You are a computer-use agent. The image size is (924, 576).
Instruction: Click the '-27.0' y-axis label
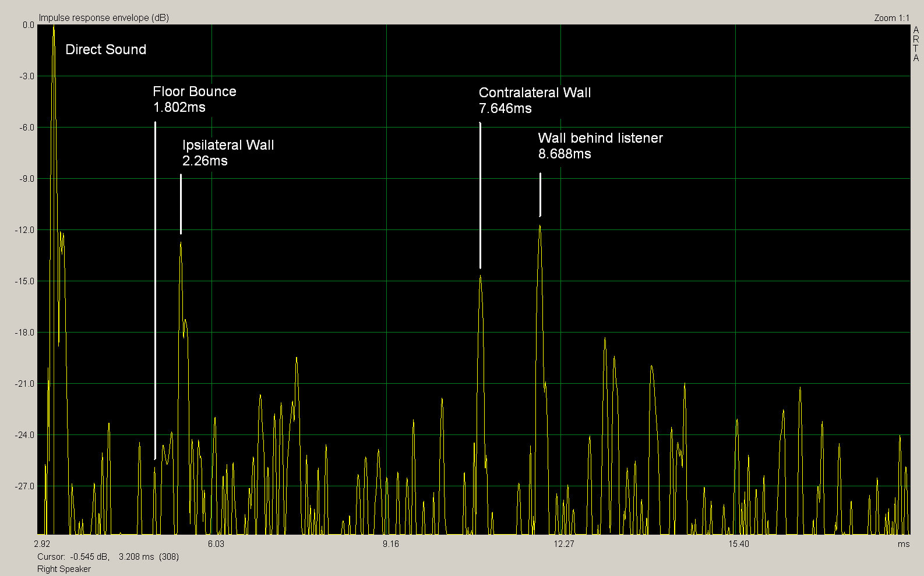coord(26,486)
